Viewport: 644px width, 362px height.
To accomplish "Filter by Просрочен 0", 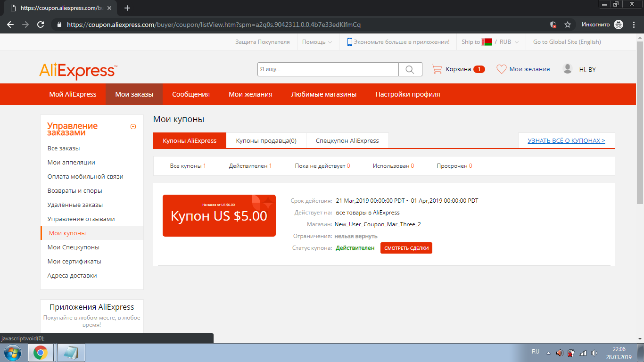I will (454, 166).
